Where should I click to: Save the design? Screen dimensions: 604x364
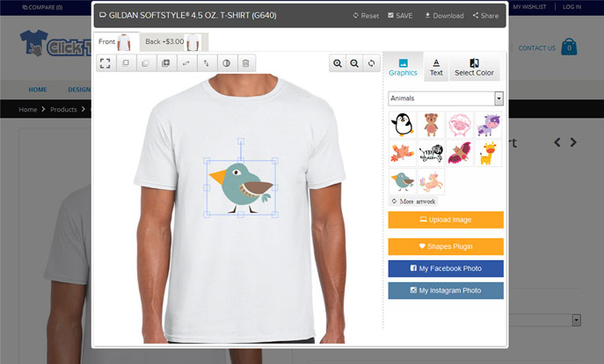pos(400,16)
